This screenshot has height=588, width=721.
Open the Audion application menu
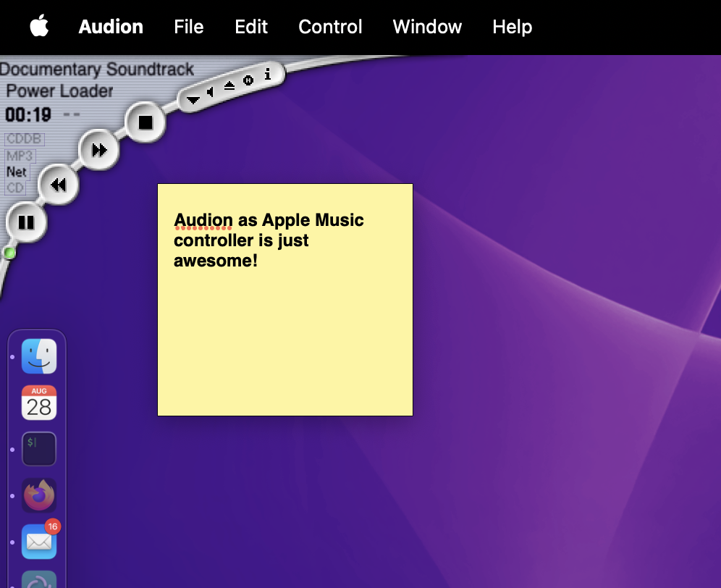[111, 27]
